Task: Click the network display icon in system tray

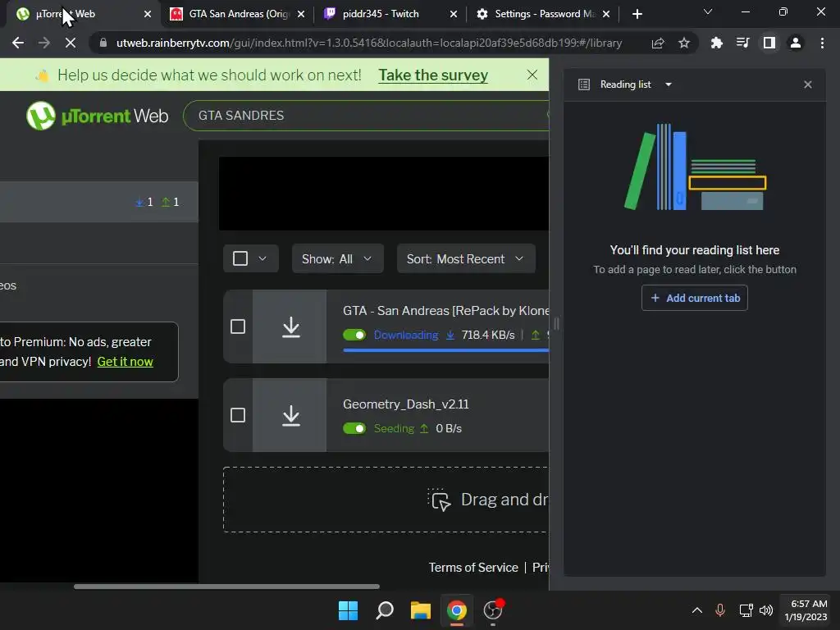Action: pos(745,610)
